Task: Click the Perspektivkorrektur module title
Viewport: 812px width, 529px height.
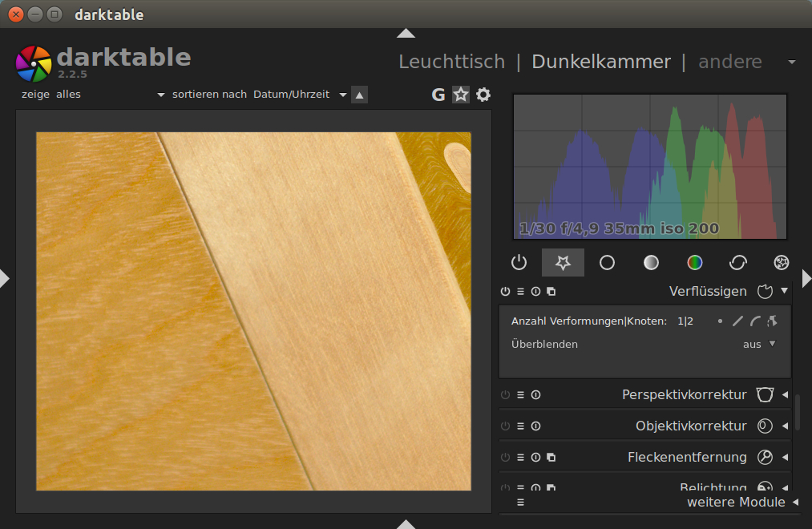Action: click(684, 395)
